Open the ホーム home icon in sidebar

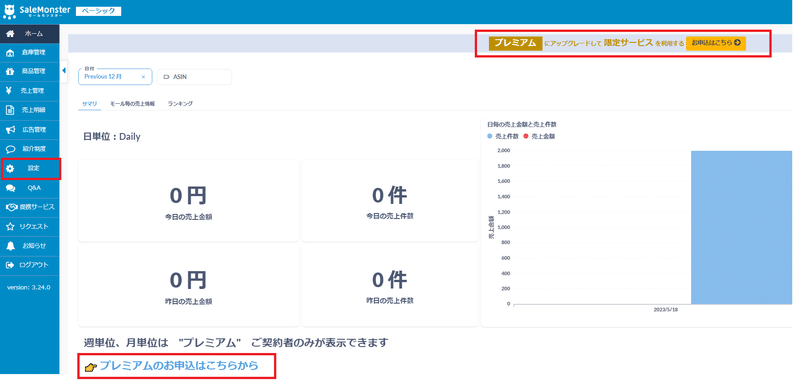tap(10, 34)
